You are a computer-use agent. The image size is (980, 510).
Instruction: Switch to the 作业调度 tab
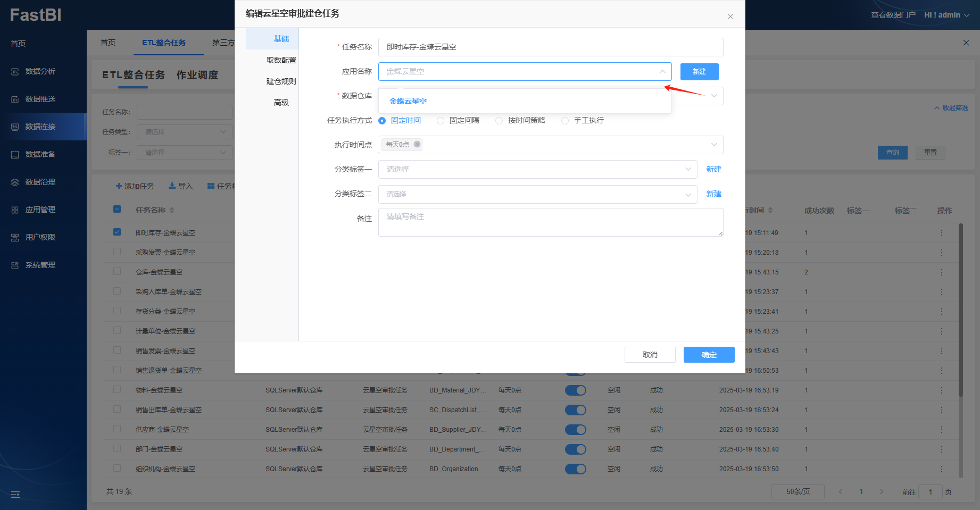pos(197,75)
